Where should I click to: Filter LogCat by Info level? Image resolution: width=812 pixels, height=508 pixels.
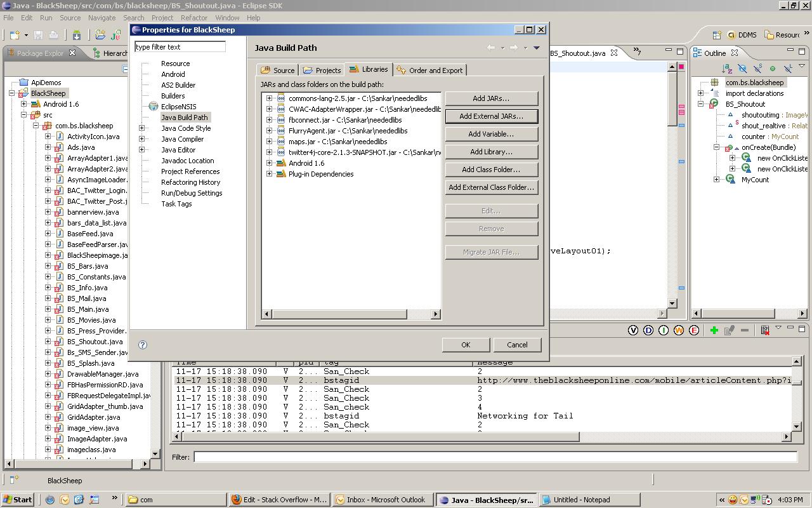pos(663,330)
